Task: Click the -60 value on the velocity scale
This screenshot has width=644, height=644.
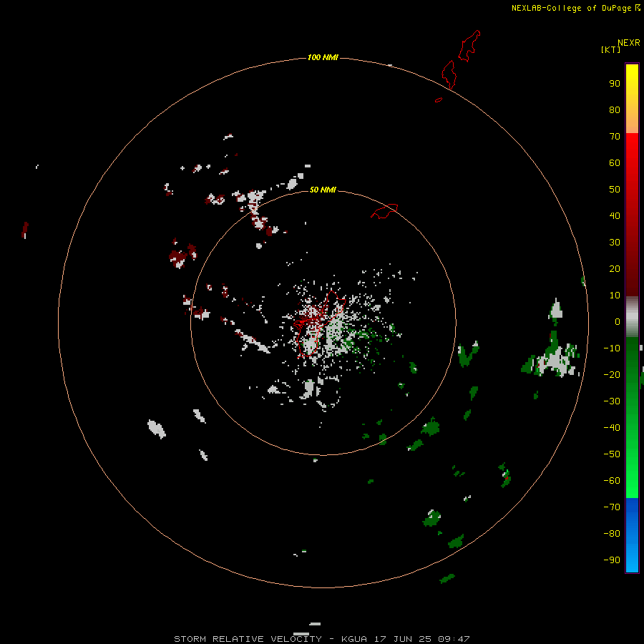Action: 612,481
